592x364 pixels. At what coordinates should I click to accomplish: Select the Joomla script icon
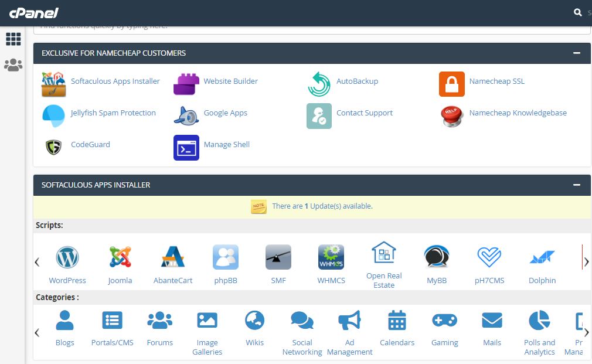coord(120,257)
